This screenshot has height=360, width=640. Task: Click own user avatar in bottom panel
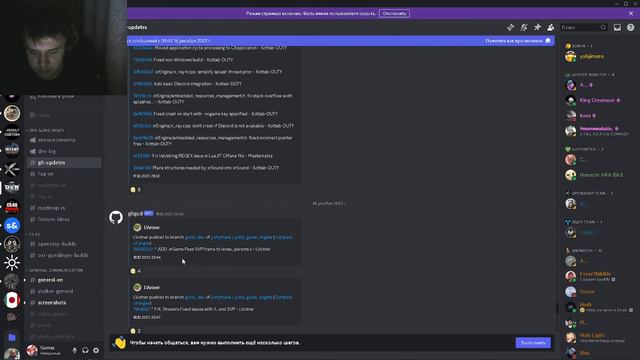[32, 350]
